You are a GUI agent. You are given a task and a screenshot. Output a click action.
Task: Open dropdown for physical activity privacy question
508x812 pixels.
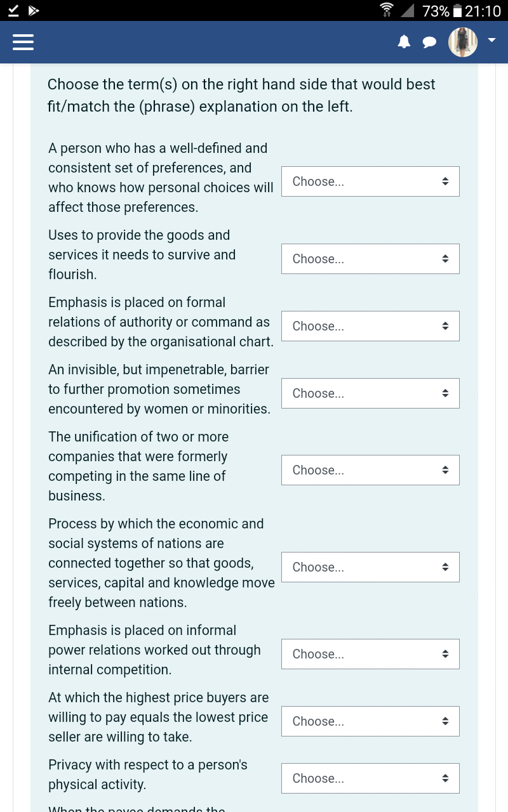[x=370, y=778]
